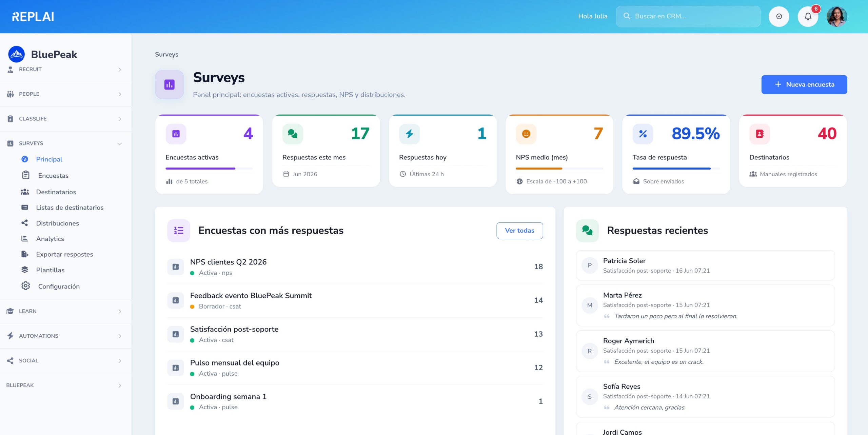Open Pulso mensual del equipo survey
This screenshot has height=435, width=868.
tap(355, 368)
